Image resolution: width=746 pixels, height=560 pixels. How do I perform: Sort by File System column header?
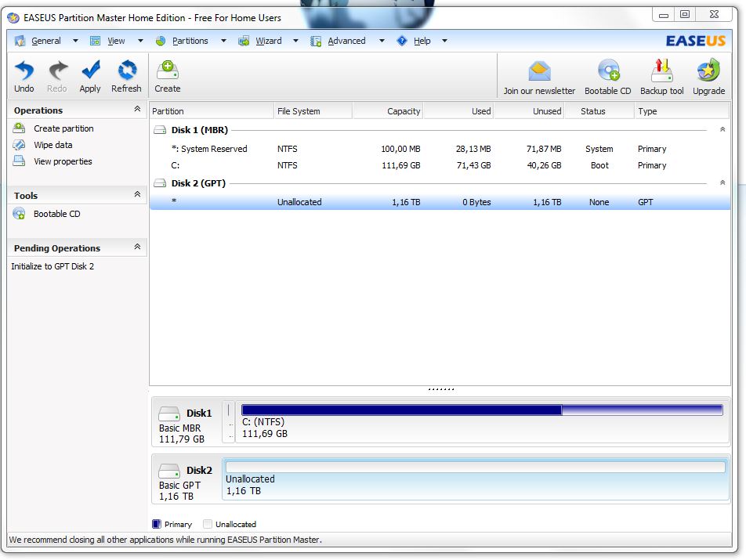[313, 111]
